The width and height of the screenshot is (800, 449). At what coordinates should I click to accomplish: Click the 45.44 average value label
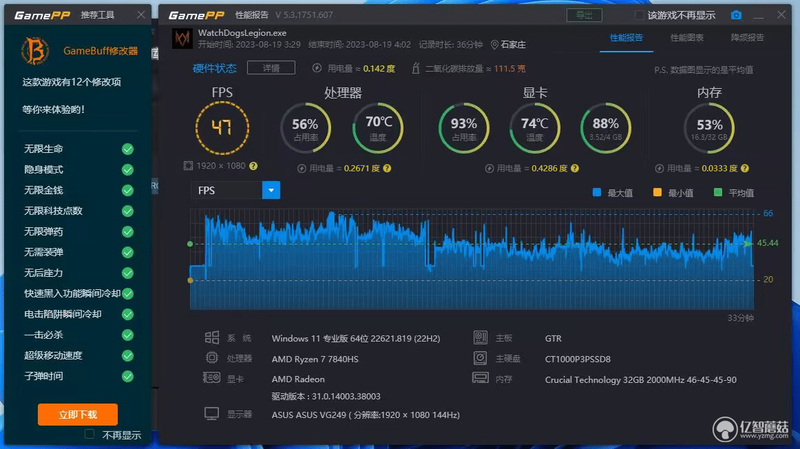767,243
